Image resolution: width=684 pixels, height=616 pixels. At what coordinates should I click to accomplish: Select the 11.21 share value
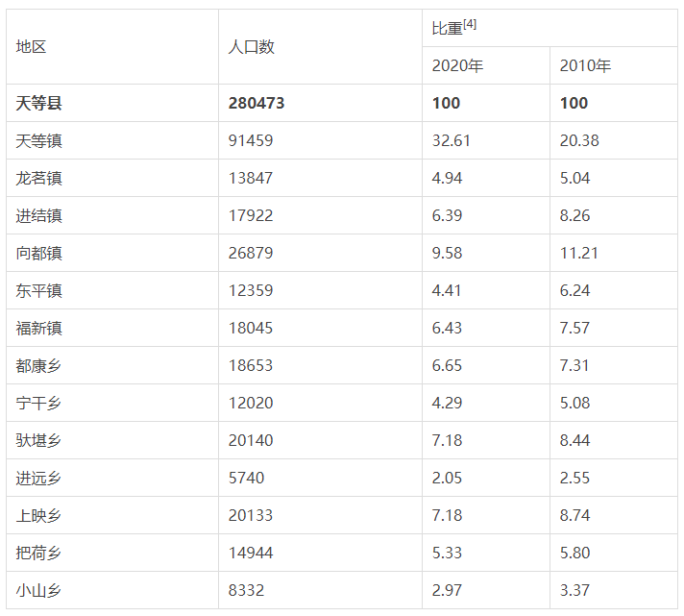579,254
